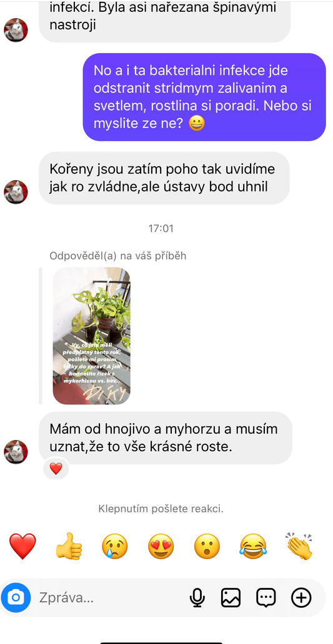
Task: React with the crying face emoji
Action: pyautogui.click(x=115, y=546)
